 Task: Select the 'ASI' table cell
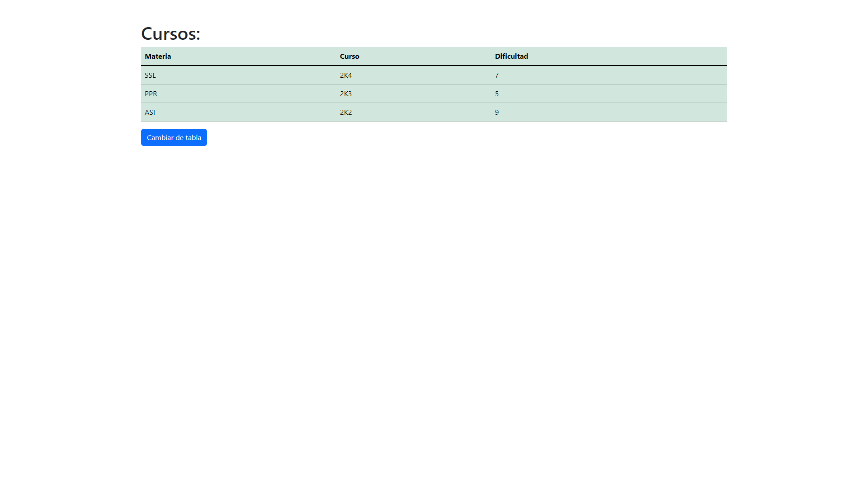pyautogui.click(x=239, y=112)
